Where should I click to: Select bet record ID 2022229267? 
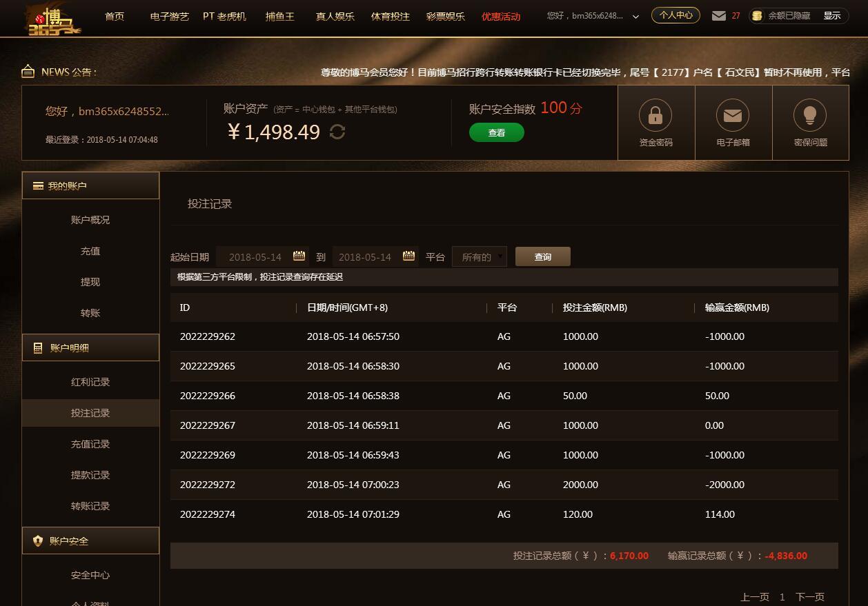[208, 425]
